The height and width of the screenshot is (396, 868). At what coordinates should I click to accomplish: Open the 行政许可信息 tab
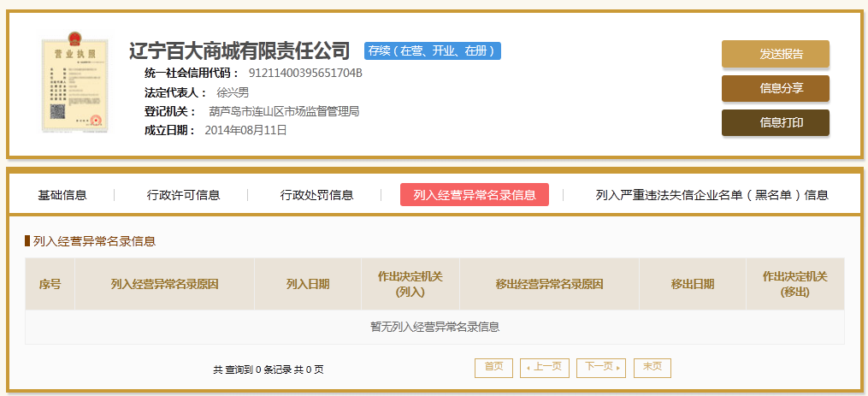(x=183, y=195)
